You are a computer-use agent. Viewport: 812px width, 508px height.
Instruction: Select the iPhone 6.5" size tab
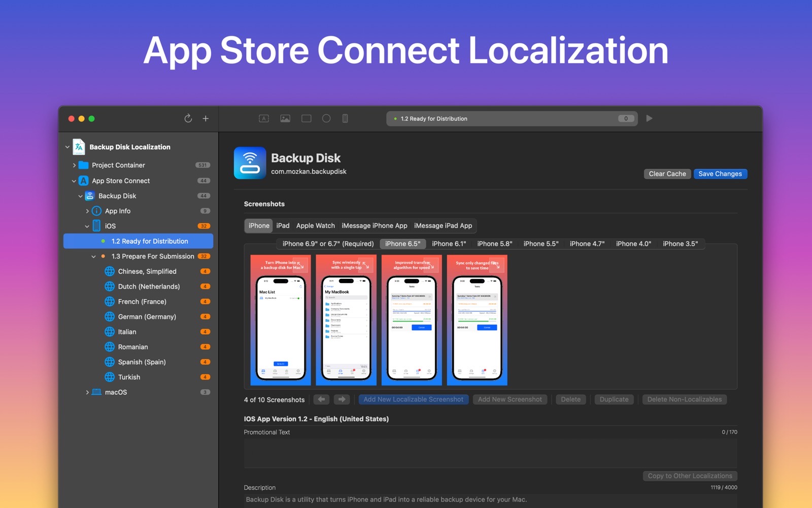[x=402, y=244]
